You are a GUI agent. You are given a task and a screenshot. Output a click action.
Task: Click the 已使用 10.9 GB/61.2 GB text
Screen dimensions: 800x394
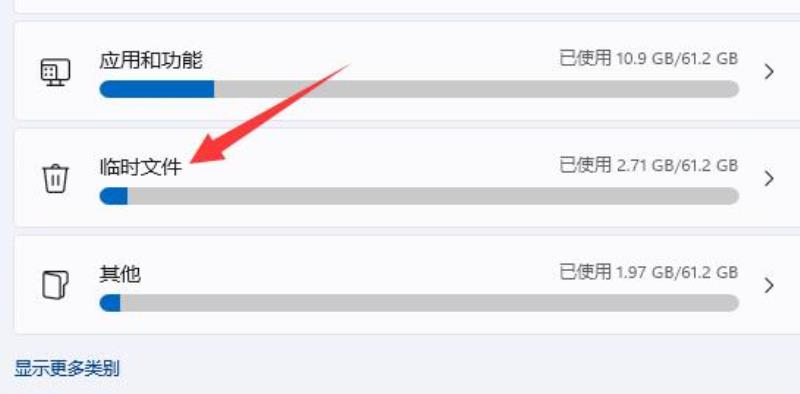(x=648, y=58)
